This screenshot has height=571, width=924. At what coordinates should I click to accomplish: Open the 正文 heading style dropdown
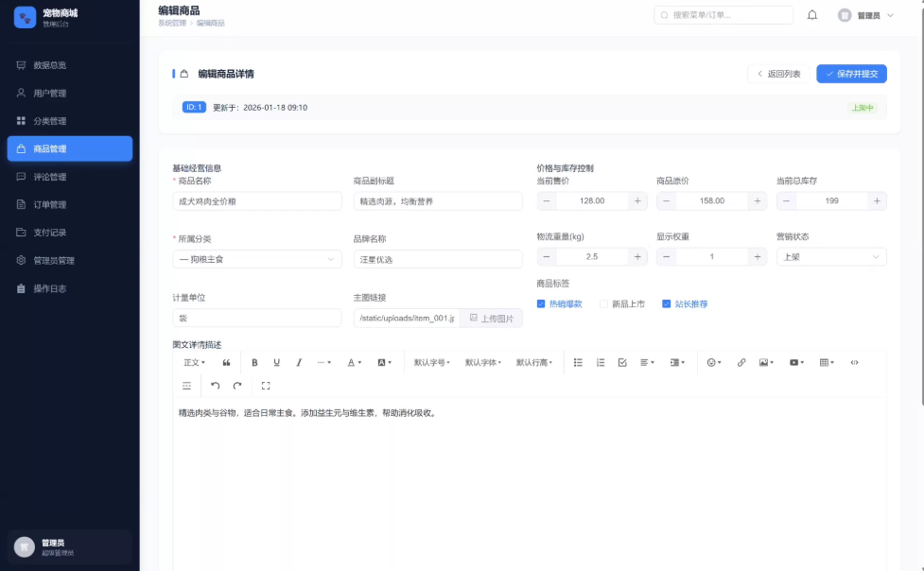(x=195, y=362)
